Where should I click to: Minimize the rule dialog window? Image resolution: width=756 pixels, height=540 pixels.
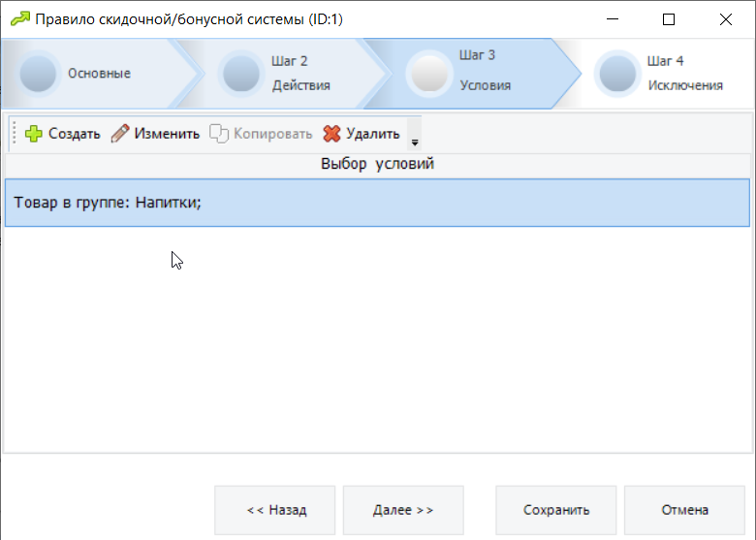[613, 19]
